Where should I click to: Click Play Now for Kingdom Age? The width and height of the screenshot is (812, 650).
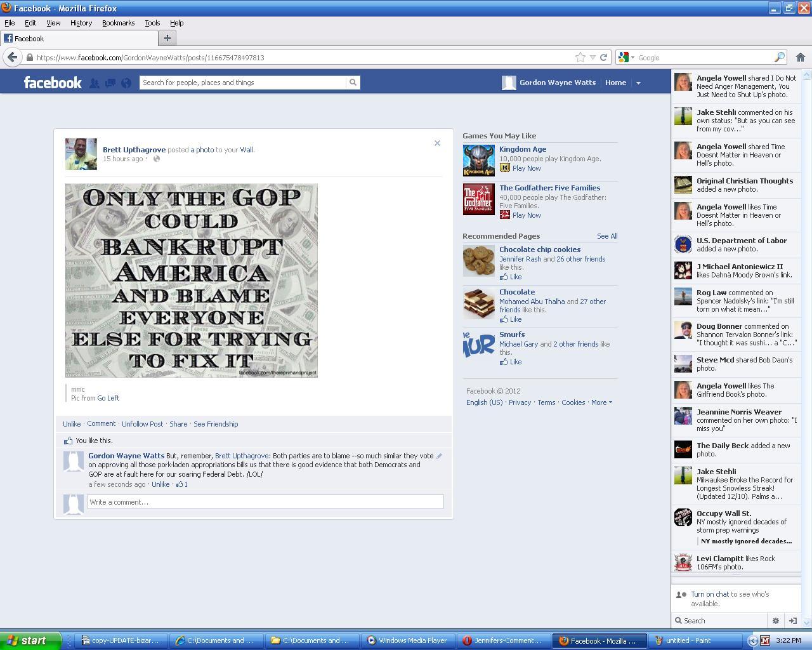[x=527, y=168]
